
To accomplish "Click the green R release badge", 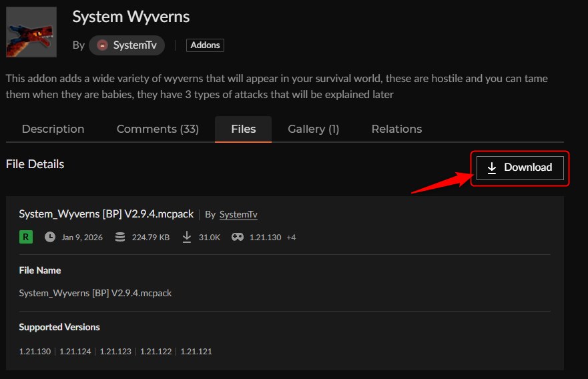I will tap(26, 237).
